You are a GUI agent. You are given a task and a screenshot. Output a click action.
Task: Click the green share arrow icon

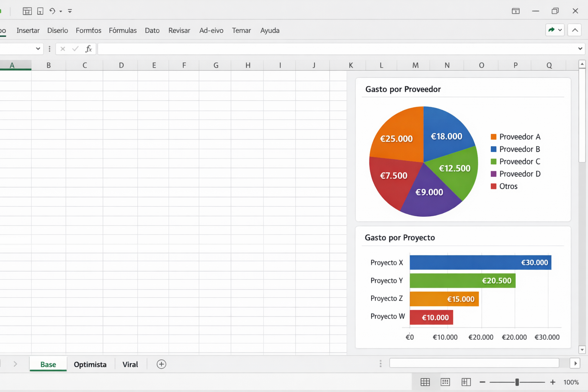[551, 30]
